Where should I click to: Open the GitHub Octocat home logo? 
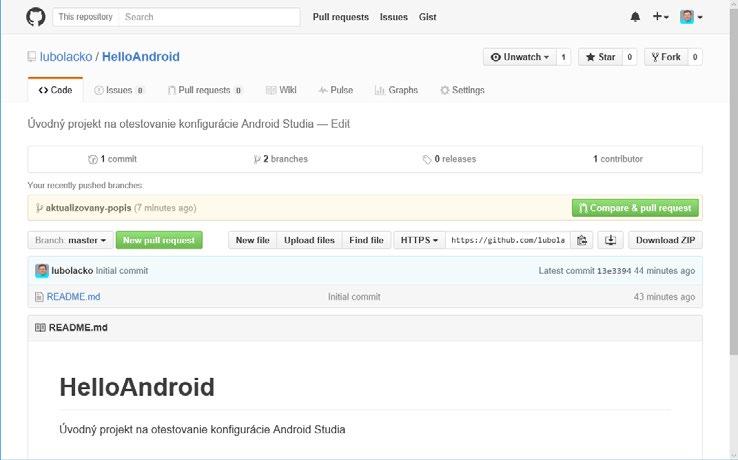(x=36, y=17)
